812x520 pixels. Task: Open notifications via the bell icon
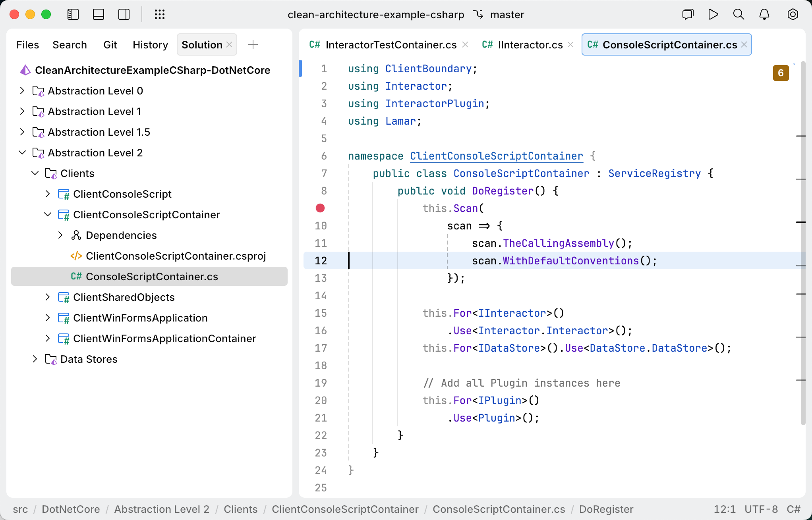[x=764, y=14]
